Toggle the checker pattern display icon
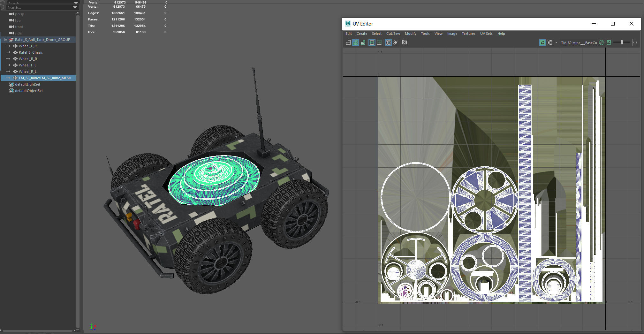The width and height of the screenshot is (644, 334). (x=550, y=42)
